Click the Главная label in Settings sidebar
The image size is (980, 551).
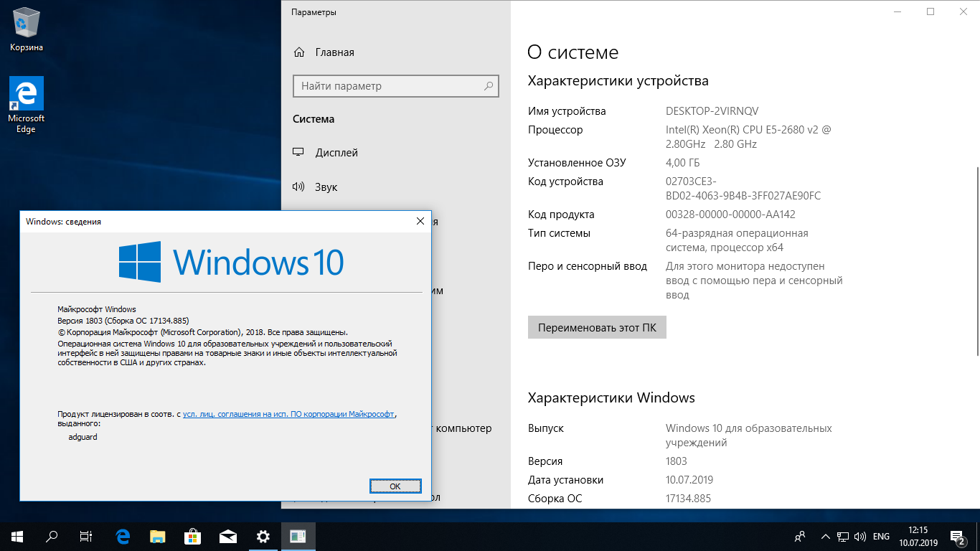(334, 52)
